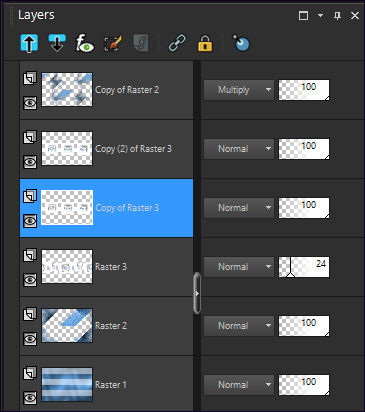The width and height of the screenshot is (365, 412).
Task: Click the move layer down icon
Action: pyautogui.click(x=57, y=43)
